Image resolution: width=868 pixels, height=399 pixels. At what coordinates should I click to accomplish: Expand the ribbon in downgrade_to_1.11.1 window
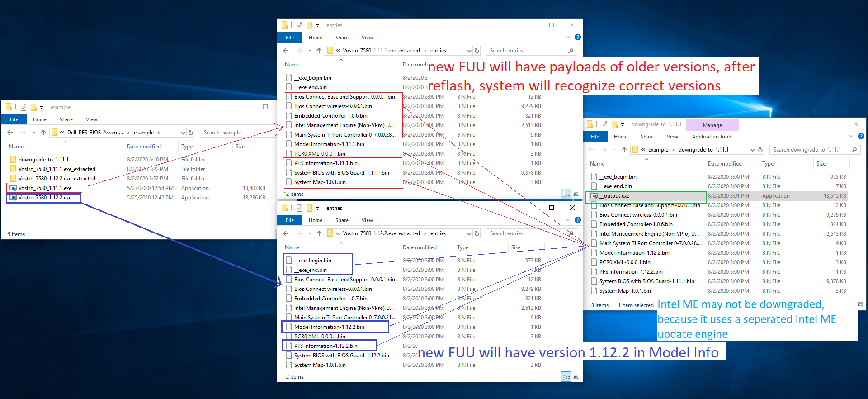851,136
